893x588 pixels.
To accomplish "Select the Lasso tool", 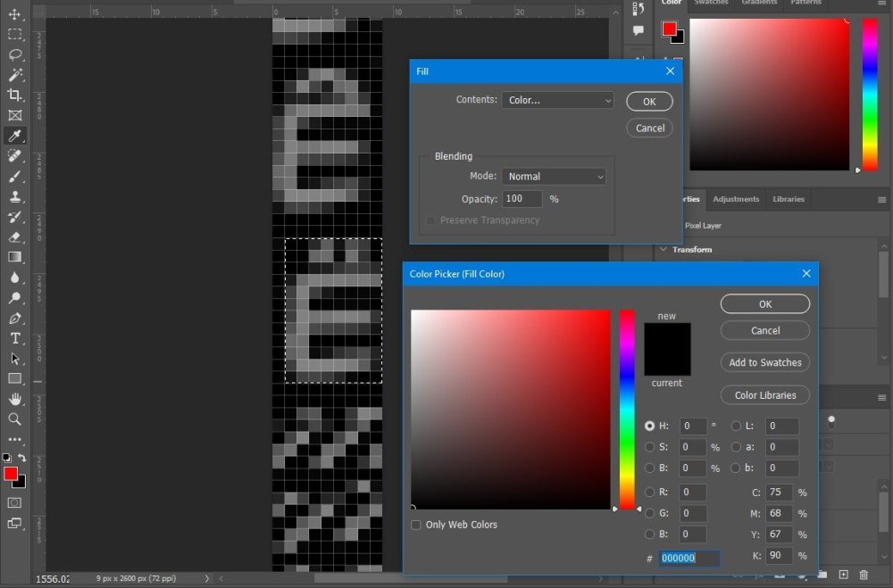I will coord(14,54).
